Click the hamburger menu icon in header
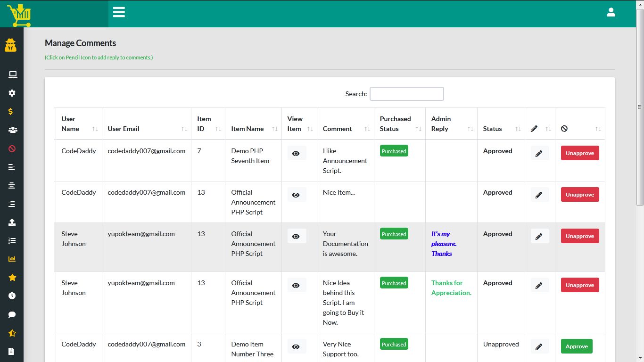 [119, 12]
